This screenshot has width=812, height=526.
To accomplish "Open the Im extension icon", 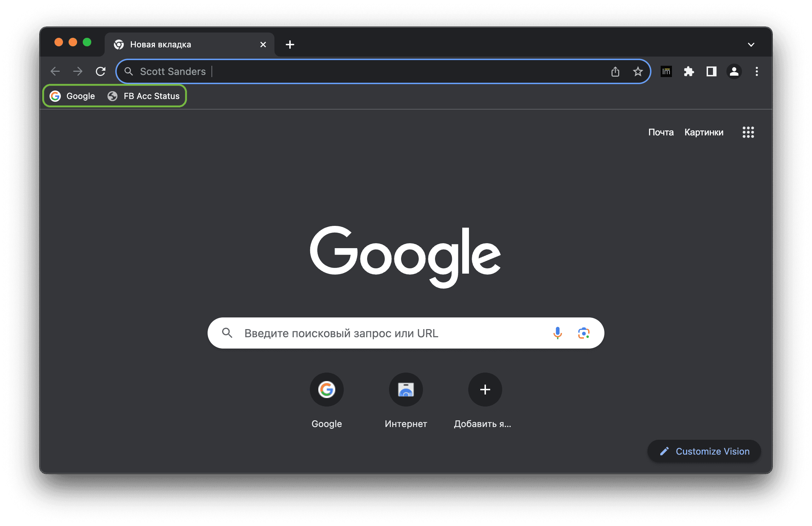I will [666, 72].
